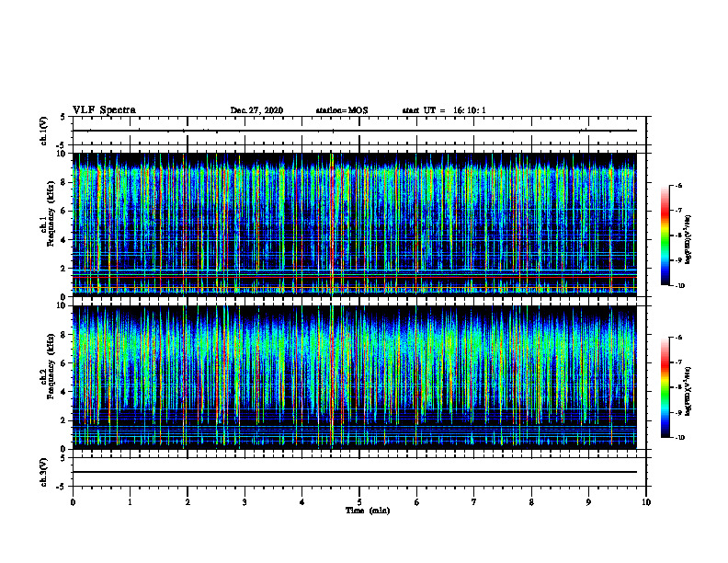This screenshot has height=563, width=728.
Task: Click the 6 kHz tick on ch.2 frequency axis
Action: pos(64,363)
